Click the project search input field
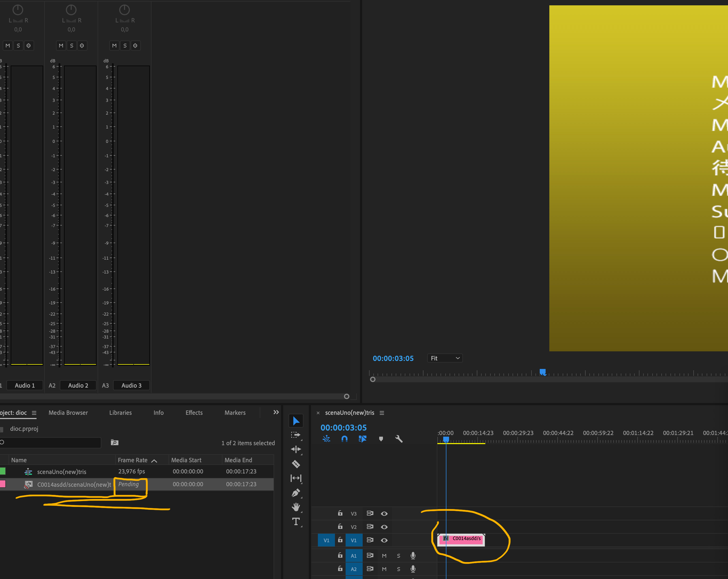 pos(50,443)
